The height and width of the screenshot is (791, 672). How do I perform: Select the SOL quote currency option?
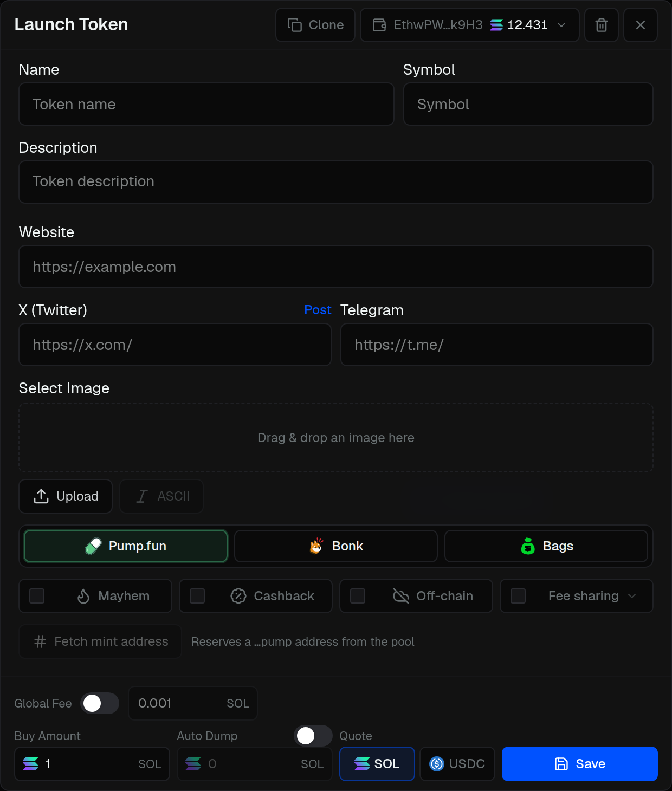click(377, 764)
